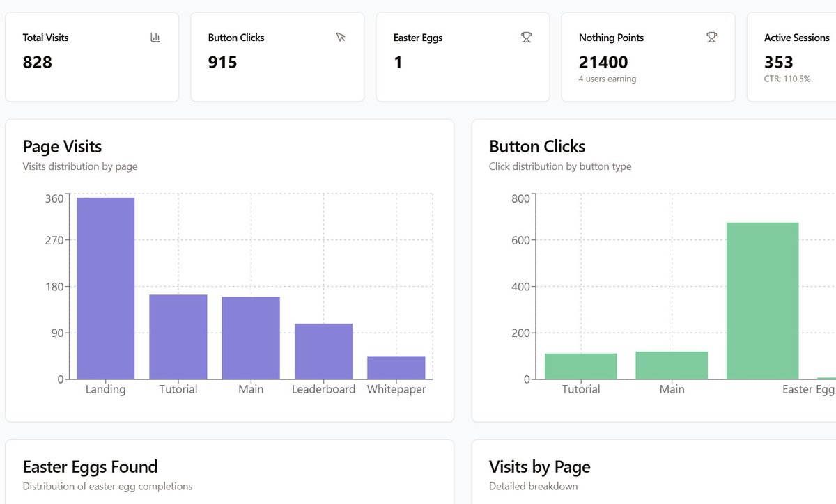Viewport: 836px width, 504px height.
Task: Click the Button Clicks value 915
Action: pos(223,63)
